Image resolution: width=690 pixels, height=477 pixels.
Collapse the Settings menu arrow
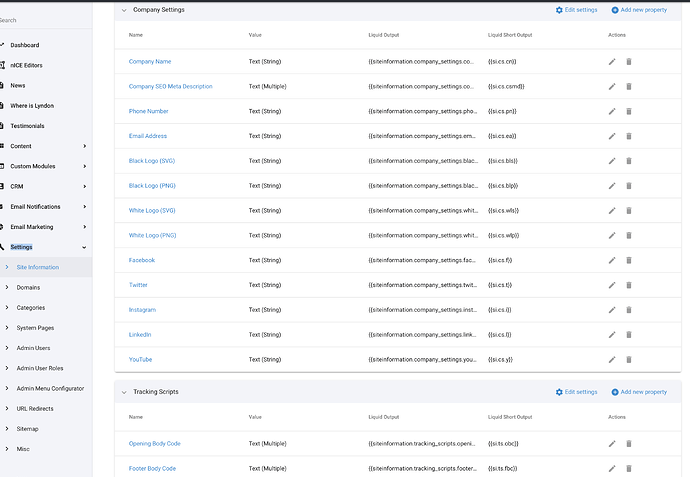point(84,247)
